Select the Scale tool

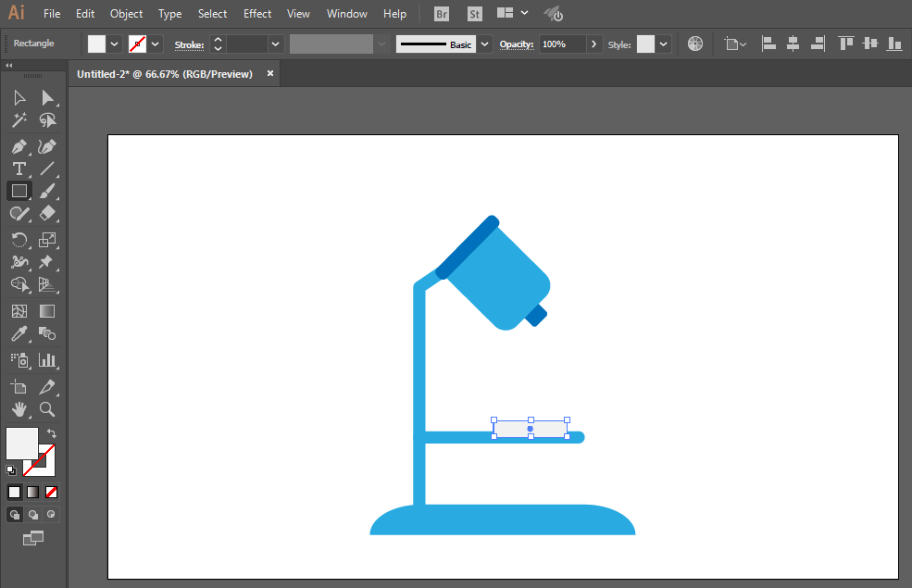tap(47, 240)
